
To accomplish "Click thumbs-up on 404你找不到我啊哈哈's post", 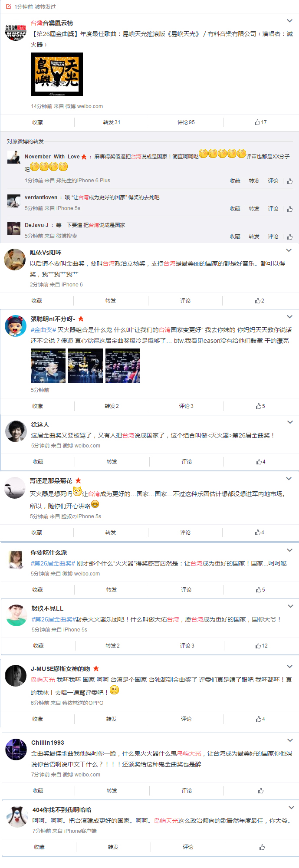I will (x=262, y=847).
